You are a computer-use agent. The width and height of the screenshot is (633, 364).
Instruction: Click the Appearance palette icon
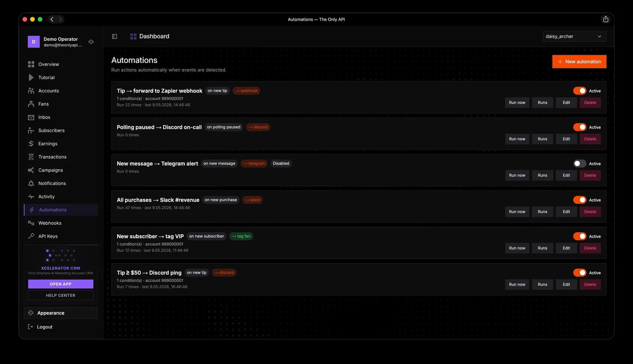[x=31, y=313]
